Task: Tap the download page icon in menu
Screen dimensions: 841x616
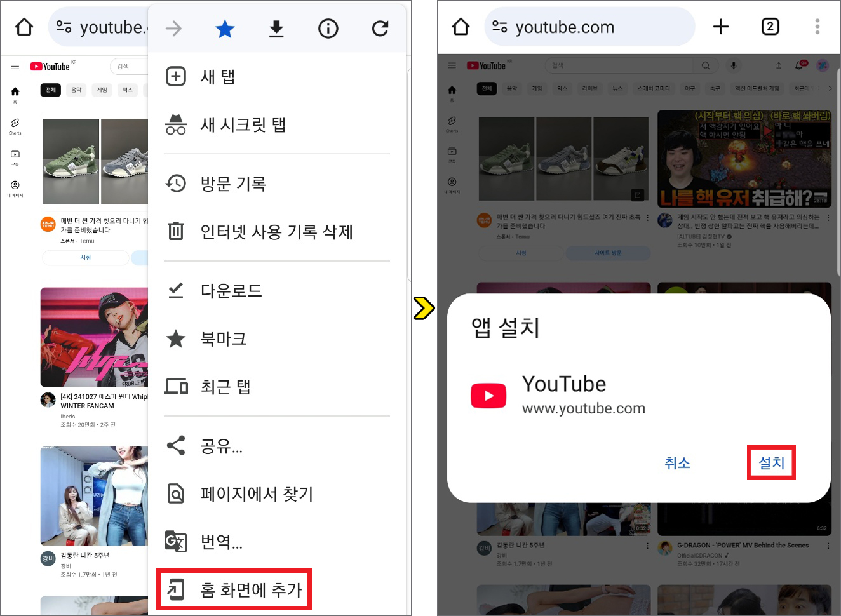Action: [276, 29]
